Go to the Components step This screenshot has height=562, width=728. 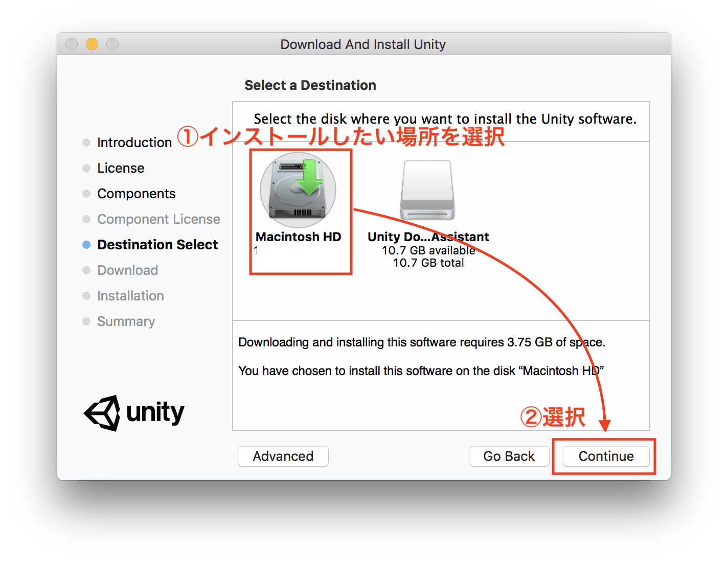136,194
